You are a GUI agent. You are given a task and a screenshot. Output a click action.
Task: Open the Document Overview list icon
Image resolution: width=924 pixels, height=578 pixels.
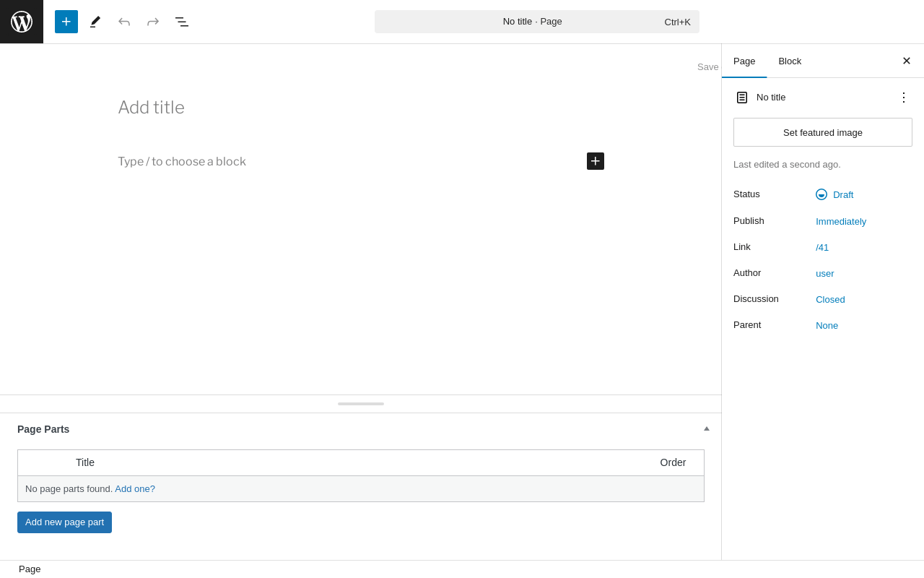click(182, 22)
